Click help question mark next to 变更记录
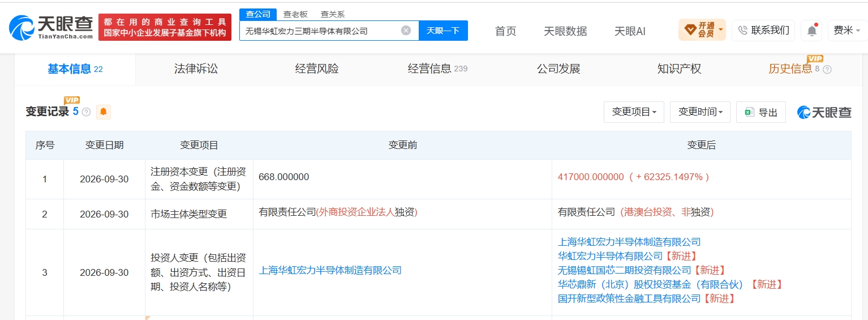 [x=86, y=112]
